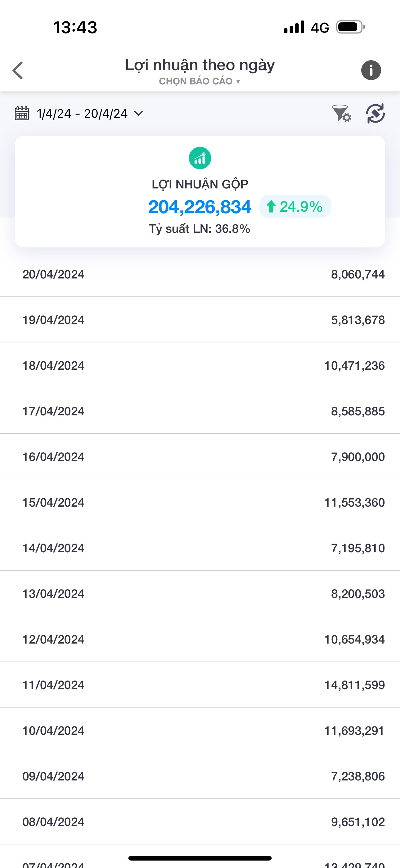Select the 20/04/2024 profit row
The height and width of the screenshot is (868, 400).
[200, 274]
